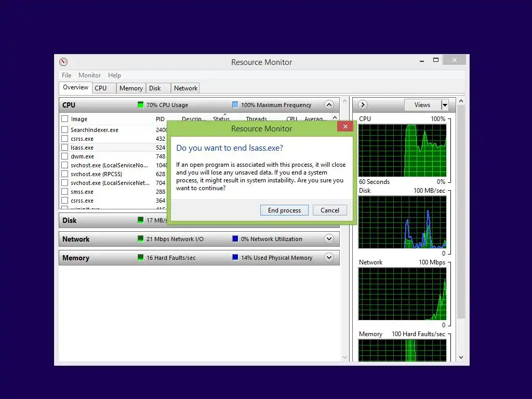Click the blue Used Physical Memory indicator square
This screenshot has height=399, width=532.
[x=235, y=257]
